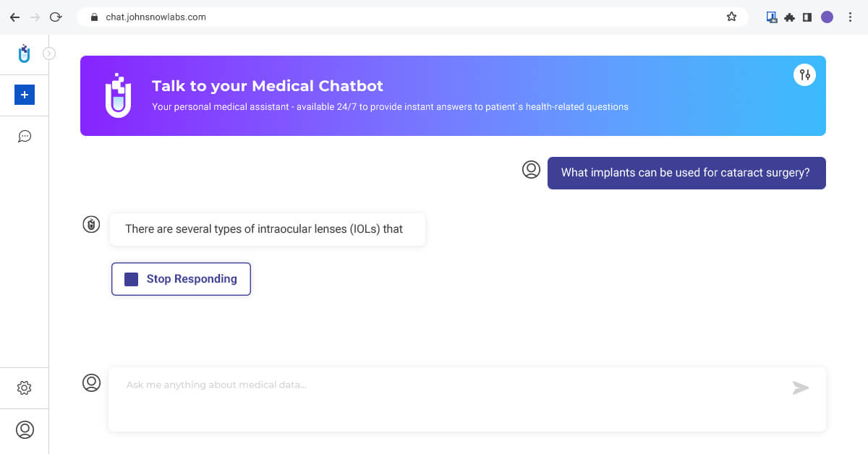Screen dimensions: 868x454
Task: Open the browser extensions puzzle icon
Action: (x=790, y=17)
